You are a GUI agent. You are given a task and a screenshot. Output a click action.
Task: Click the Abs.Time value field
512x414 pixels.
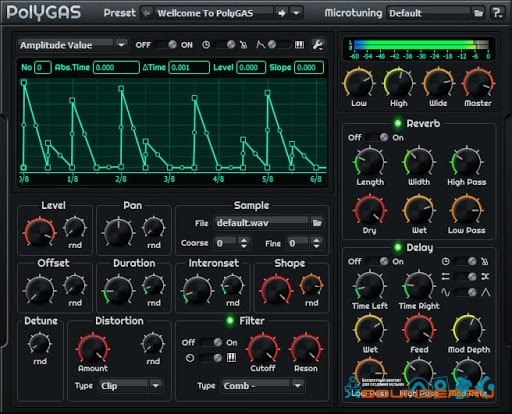116,67
